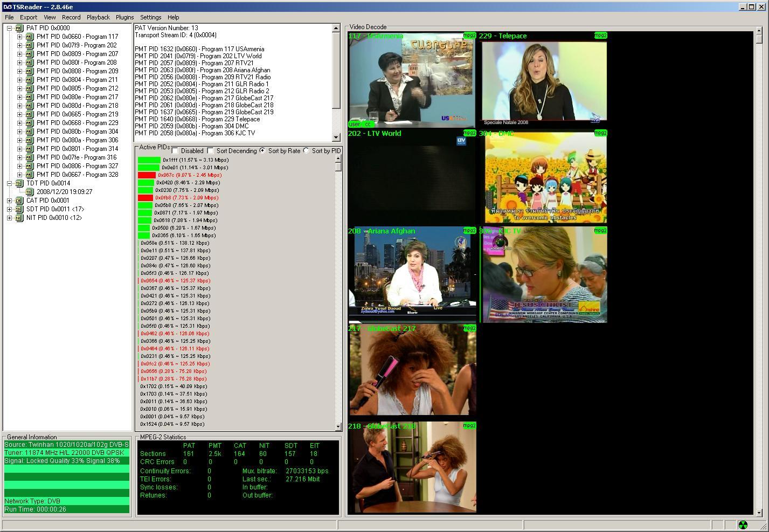The height and width of the screenshot is (532, 769).
Task: Click the 229 Telepace video thumbnail
Action: tap(544, 81)
